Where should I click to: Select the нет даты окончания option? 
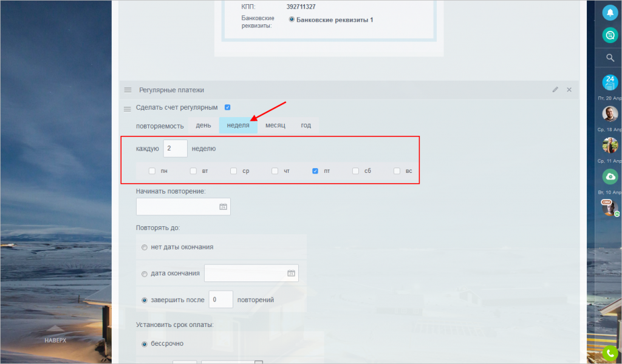(x=145, y=248)
